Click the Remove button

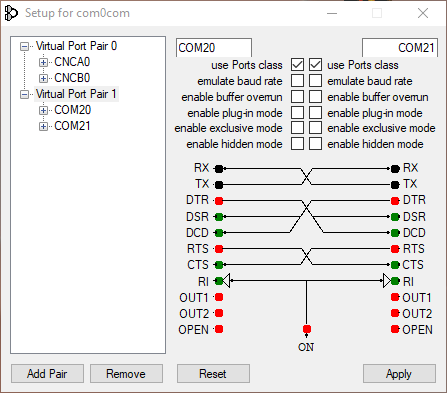[126, 374]
